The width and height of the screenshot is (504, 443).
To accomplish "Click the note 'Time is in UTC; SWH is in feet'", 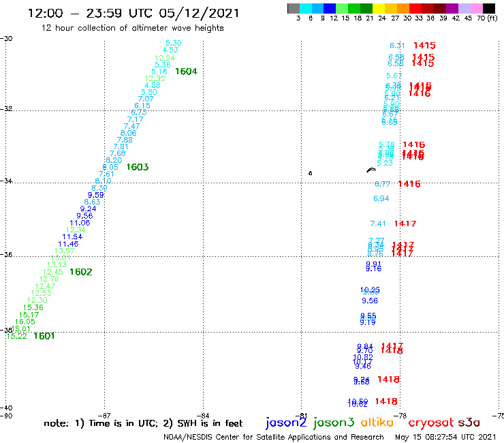I will (143, 423).
